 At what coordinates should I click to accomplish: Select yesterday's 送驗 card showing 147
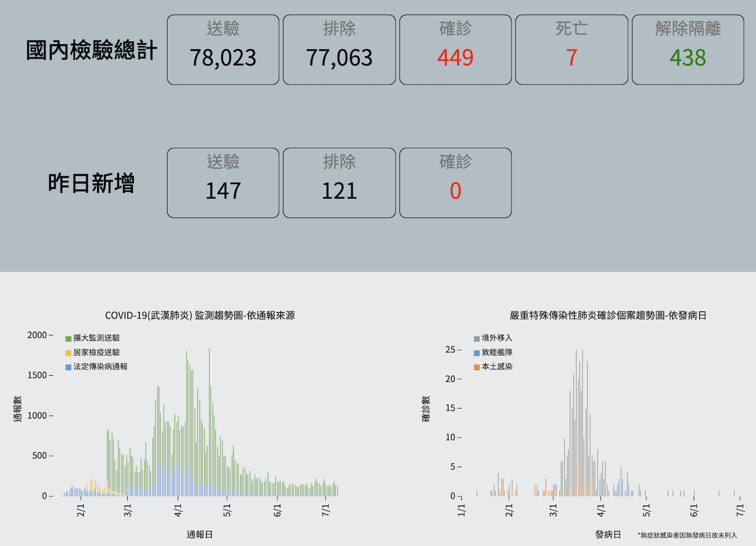coord(223,183)
